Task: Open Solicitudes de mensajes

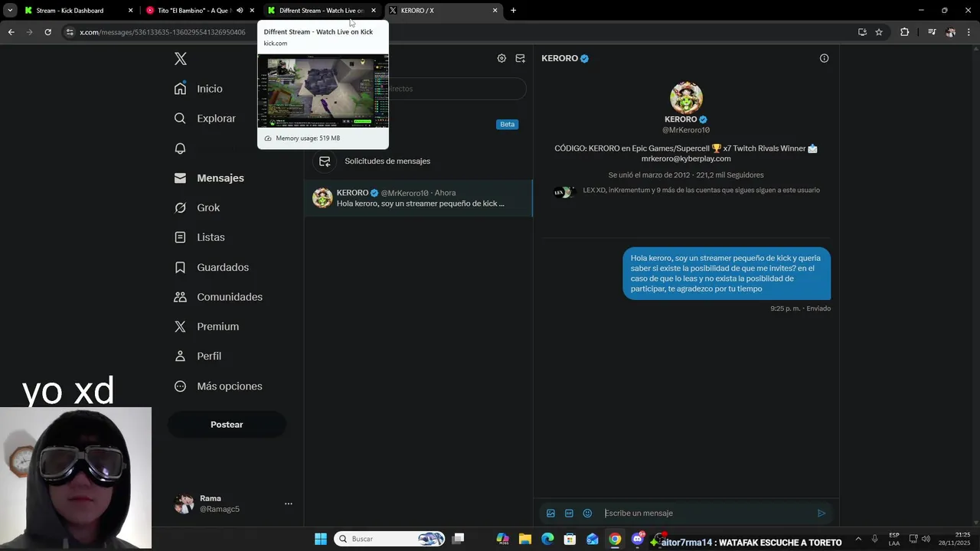Action: pos(418,161)
